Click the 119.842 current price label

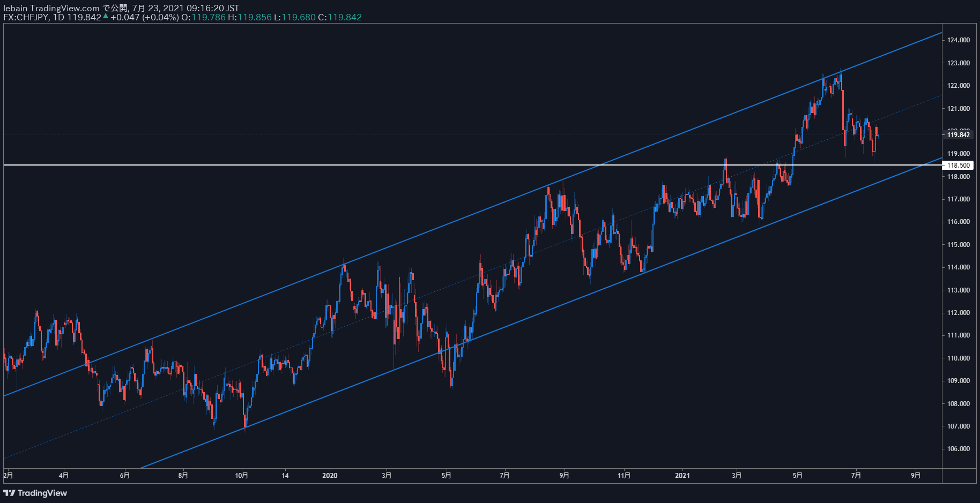[x=959, y=135]
